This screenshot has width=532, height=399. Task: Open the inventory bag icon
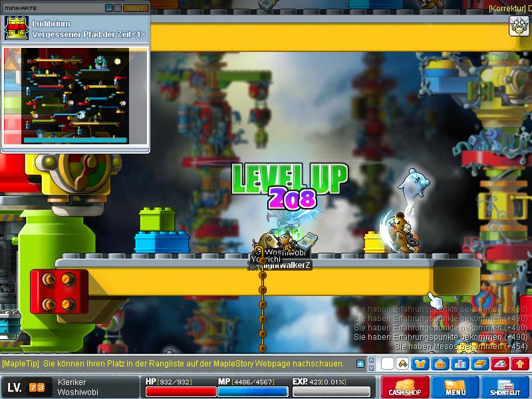[439, 364]
